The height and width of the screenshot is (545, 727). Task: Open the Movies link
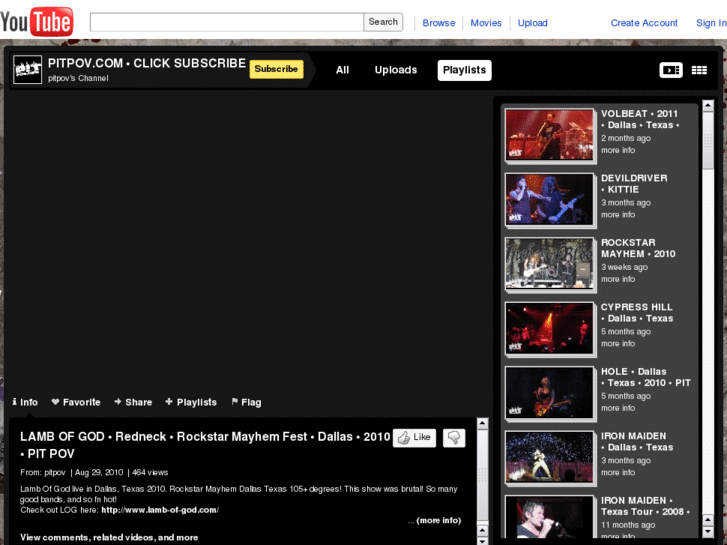point(486,23)
